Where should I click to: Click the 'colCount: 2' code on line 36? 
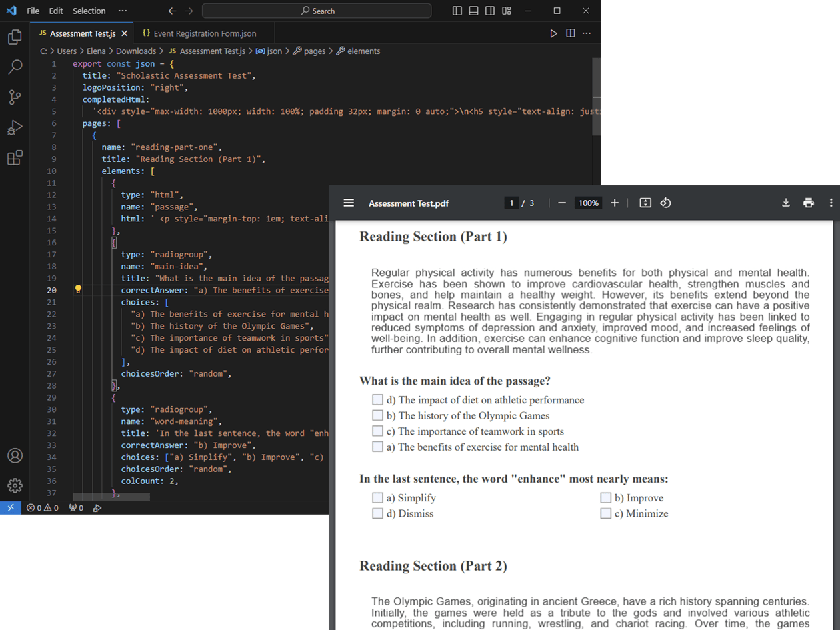tap(150, 481)
